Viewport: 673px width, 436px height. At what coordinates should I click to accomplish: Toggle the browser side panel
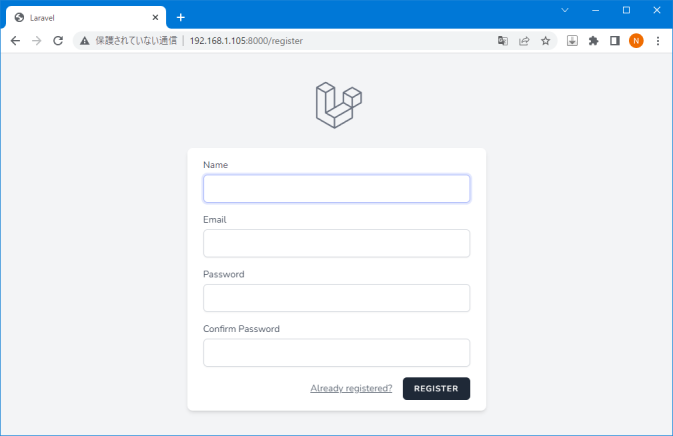(615, 41)
